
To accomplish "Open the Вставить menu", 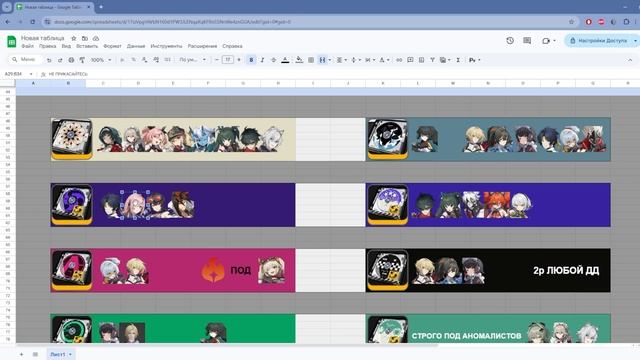I will pos(87,46).
